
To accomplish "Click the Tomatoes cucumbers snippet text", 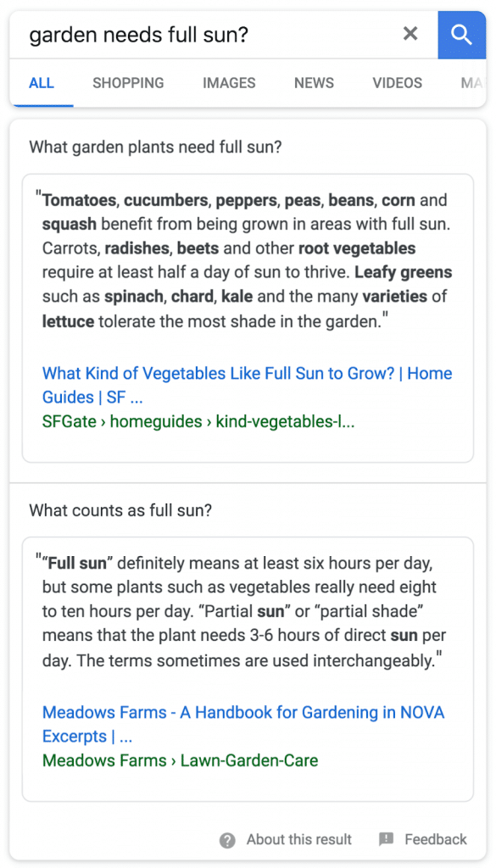I will coord(247,259).
